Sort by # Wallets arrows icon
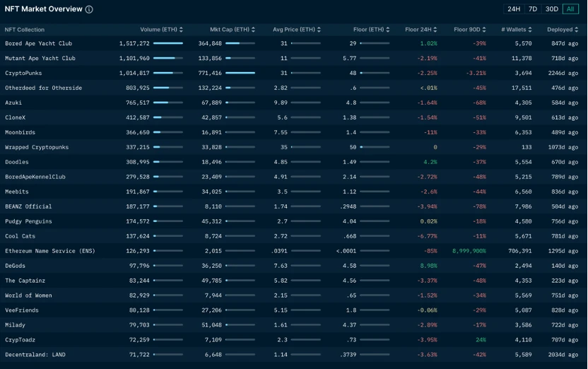Screen dimensions: 588x369 click(530, 30)
